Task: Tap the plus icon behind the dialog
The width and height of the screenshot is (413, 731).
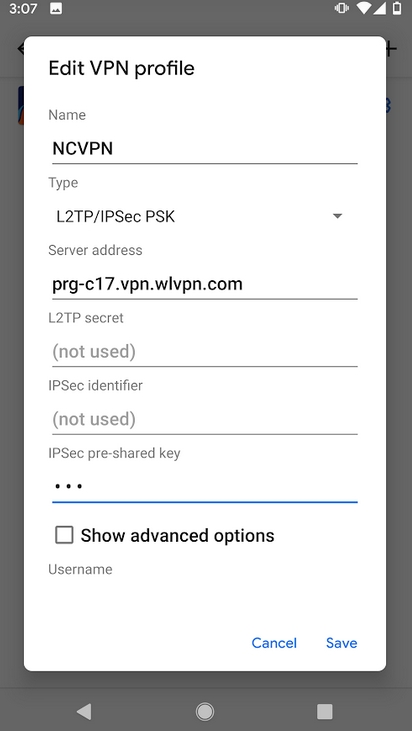Action: [x=391, y=48]
